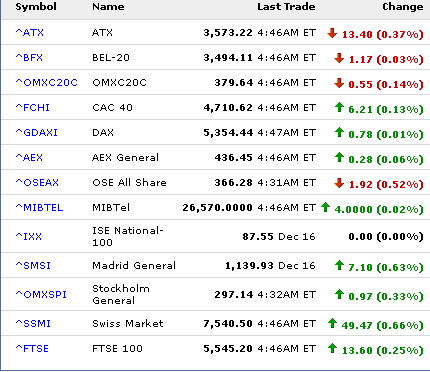Open the ^SMSI Madrid General link
This screenshot has height=372, width=430.
(33, 265)
